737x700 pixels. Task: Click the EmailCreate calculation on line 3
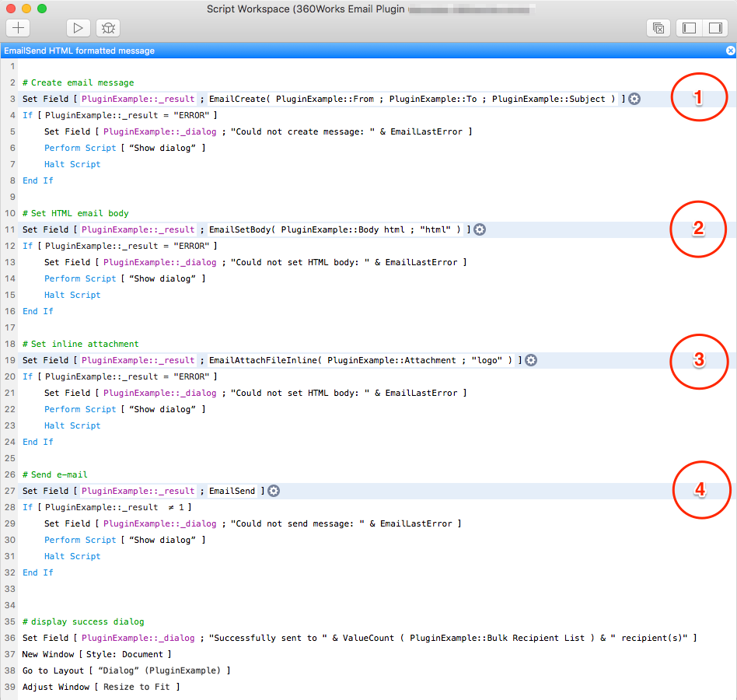coord(412,100)
